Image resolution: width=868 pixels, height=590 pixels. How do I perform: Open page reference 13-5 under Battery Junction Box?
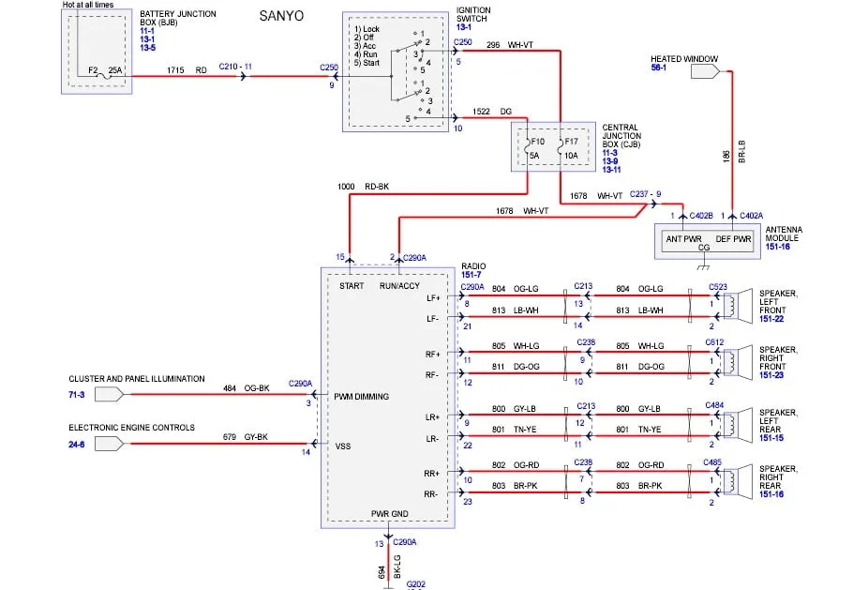click(x=147, y=48)
